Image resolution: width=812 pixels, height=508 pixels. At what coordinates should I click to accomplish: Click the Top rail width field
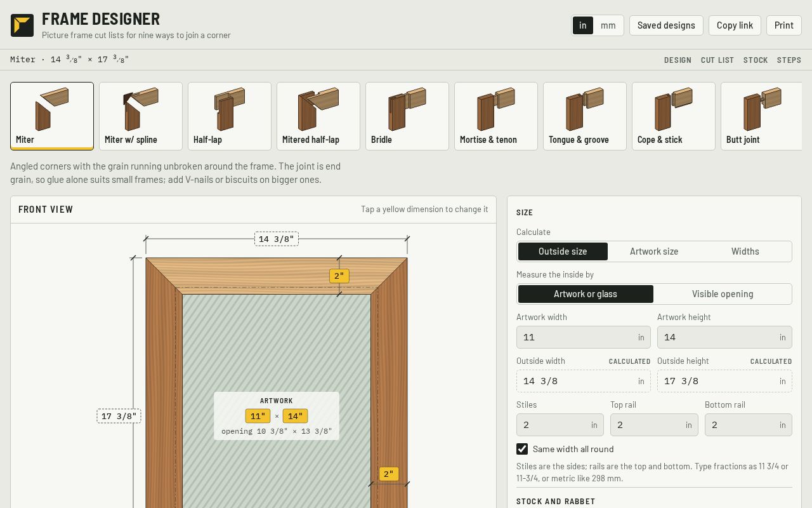654,425
